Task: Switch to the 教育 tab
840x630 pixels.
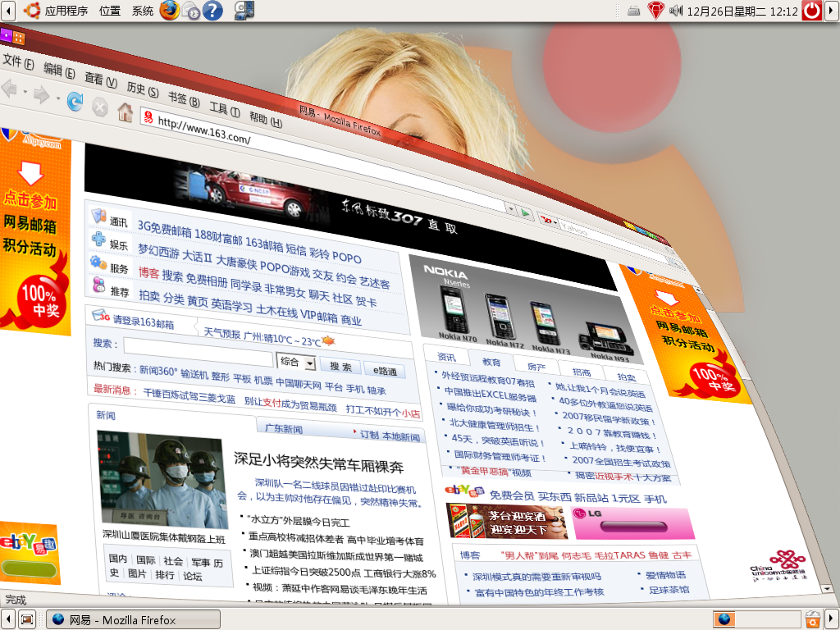Action: point(491,363)
